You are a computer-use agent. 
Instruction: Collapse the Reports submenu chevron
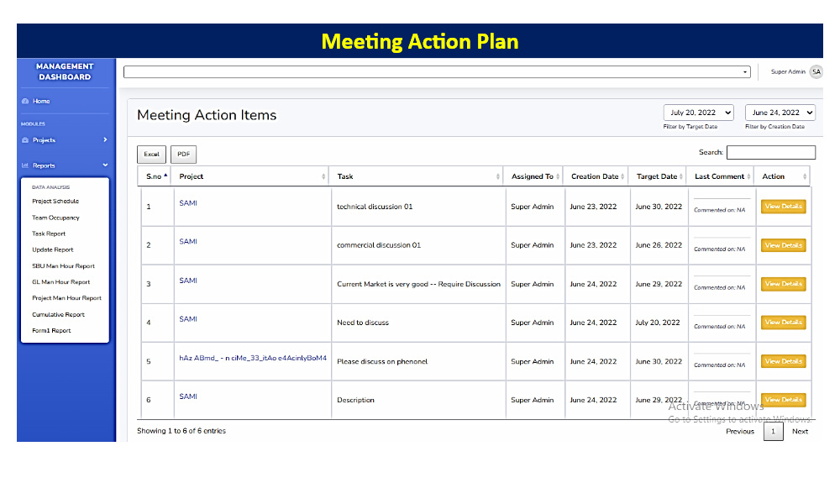[105, 165]
